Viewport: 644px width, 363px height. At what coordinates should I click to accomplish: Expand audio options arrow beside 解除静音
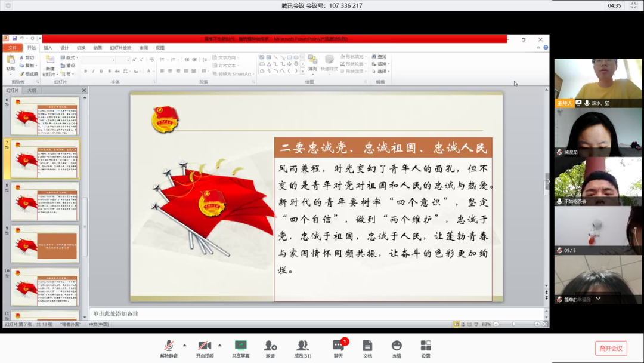coord(184,345)
